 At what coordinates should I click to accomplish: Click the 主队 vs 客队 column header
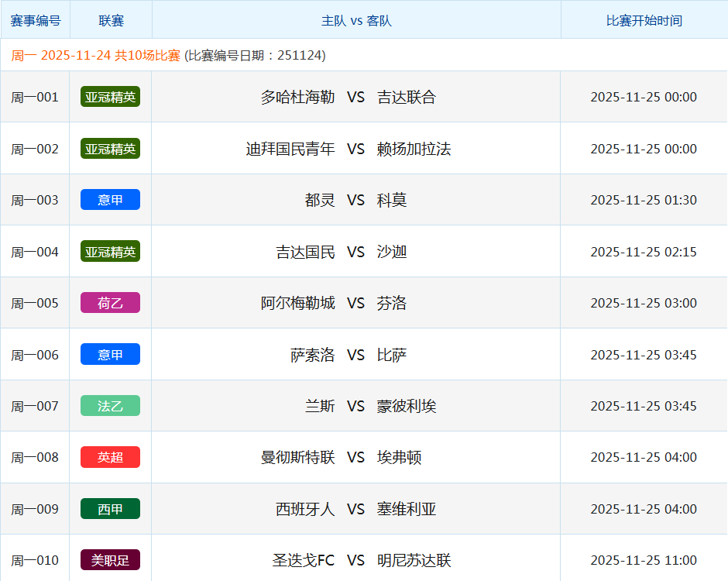click(x=356, y=20)
